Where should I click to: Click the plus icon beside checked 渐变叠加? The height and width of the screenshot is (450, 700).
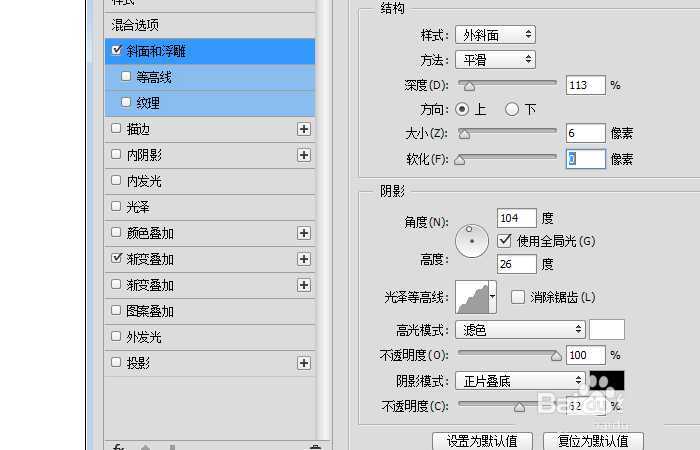click(304, 259)
